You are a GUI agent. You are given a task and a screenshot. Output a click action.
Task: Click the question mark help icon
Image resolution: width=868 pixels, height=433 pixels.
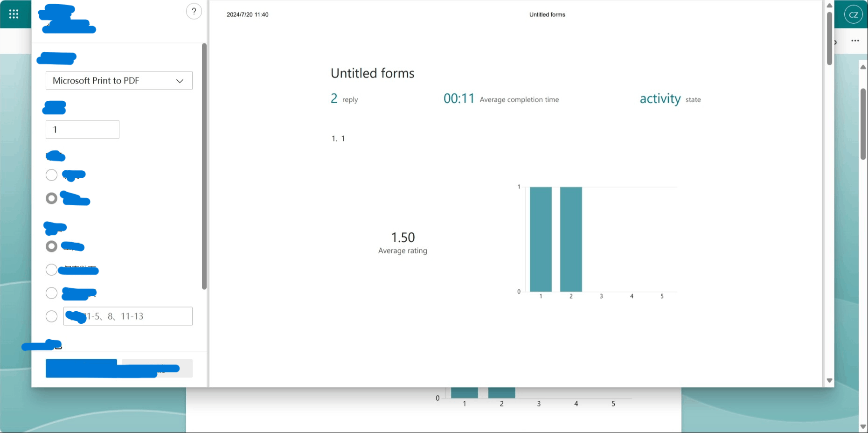[194, 11]
